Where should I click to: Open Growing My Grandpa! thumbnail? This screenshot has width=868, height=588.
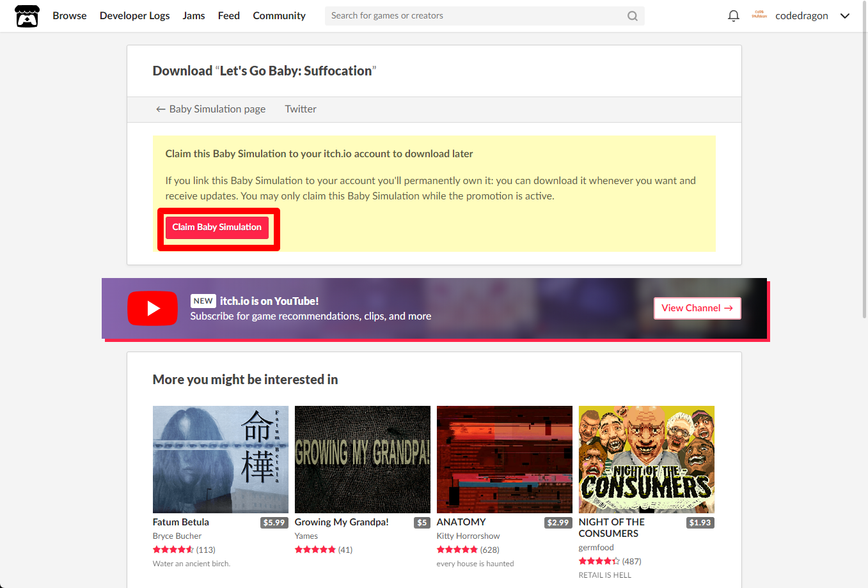click(x=363, y=460)
